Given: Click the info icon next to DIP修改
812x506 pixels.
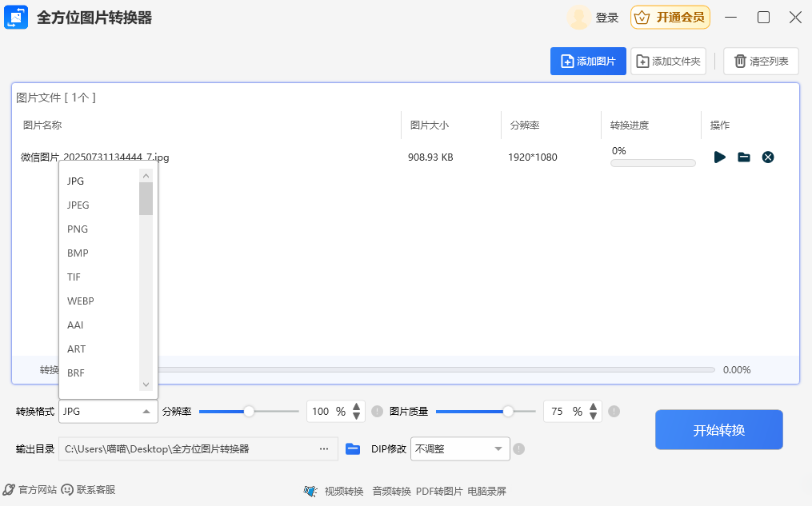Looking at the screenshot, I should coord(518,449).
